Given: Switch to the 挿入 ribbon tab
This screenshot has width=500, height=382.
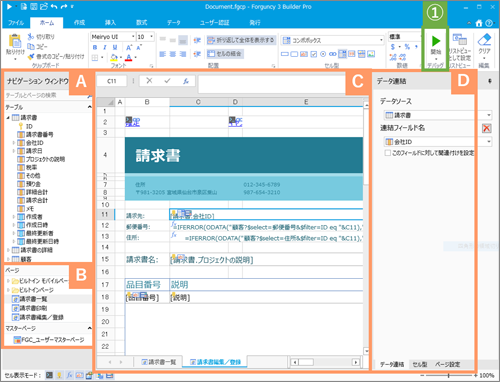Looking at the screenshot, I should [x=110, y=23].
